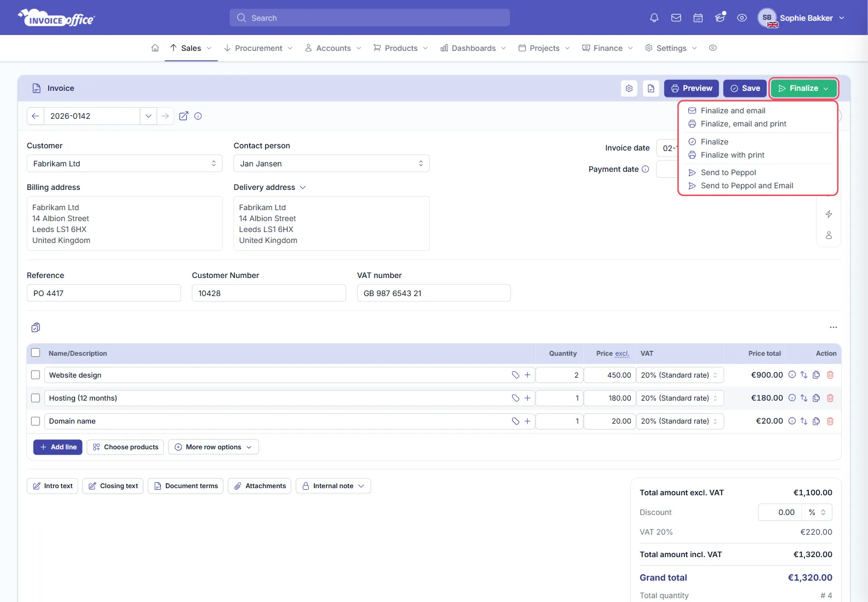Viewport: 868px width, 602px height.
Task: Open the notifications bell
Action: coord(654,18)
